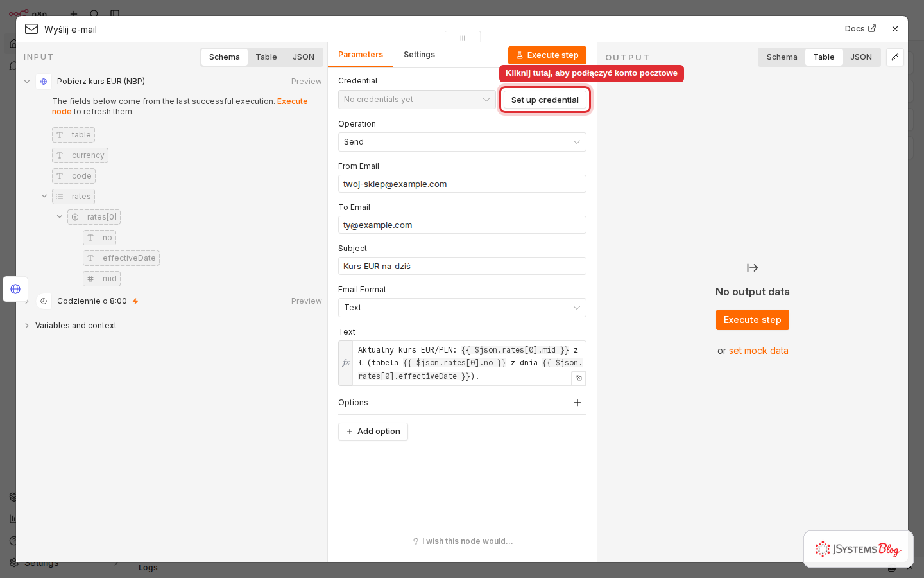Image resolution: width=924 pixels, height=578 pixels.
Task: Click the I wish this node would... link
Action: point(463,541)
